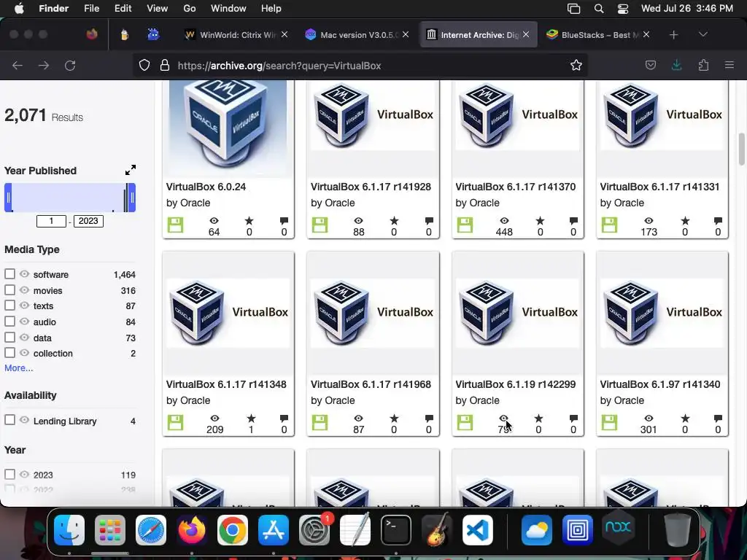Click the Firefox View pinned icon
Image resolution: width=747 pixels, height=560 pixels.
(92, 34)
